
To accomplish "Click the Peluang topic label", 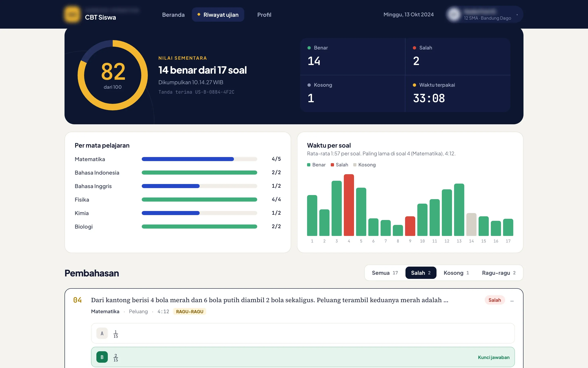I will (x=138, y=312).
